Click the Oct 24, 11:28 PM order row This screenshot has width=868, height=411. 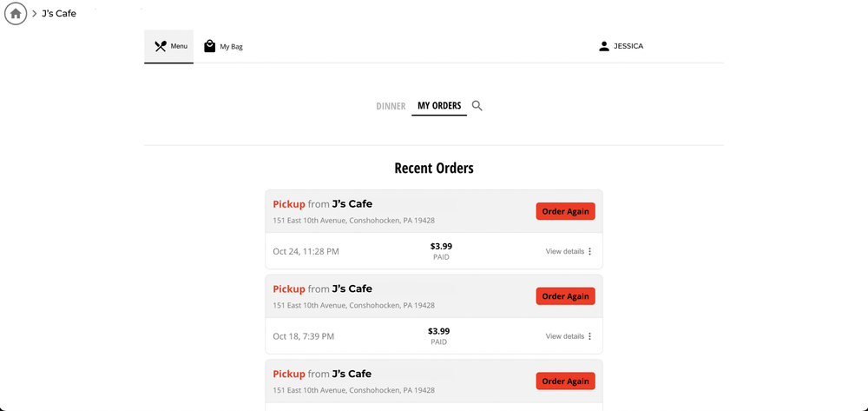[x=434, y=251]
